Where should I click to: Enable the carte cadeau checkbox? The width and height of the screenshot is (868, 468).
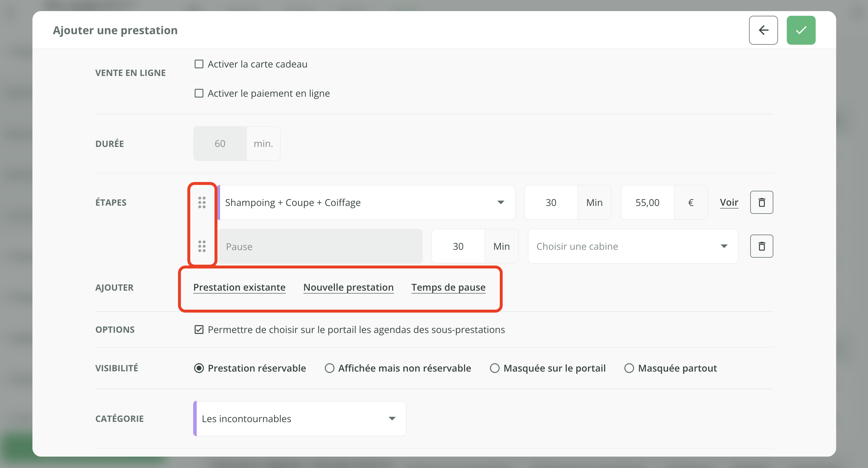tap(199, 64)
